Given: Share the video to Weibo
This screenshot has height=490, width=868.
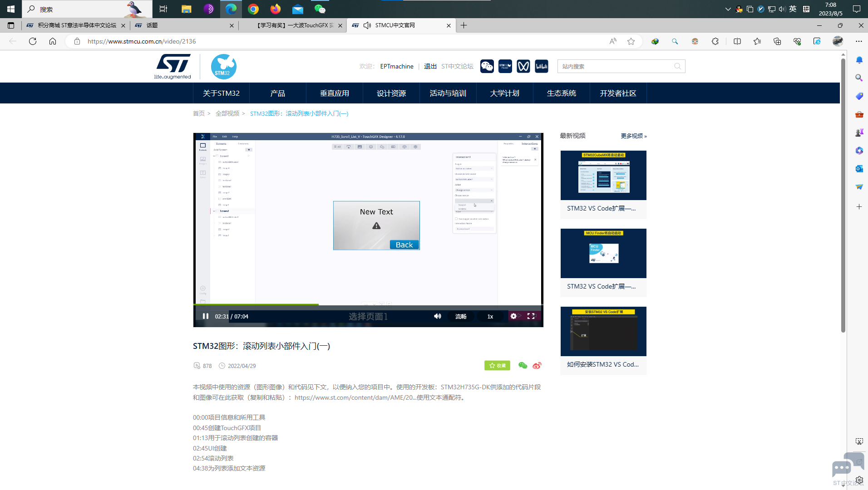Looking at the screenshot, I should pos(537,366).
